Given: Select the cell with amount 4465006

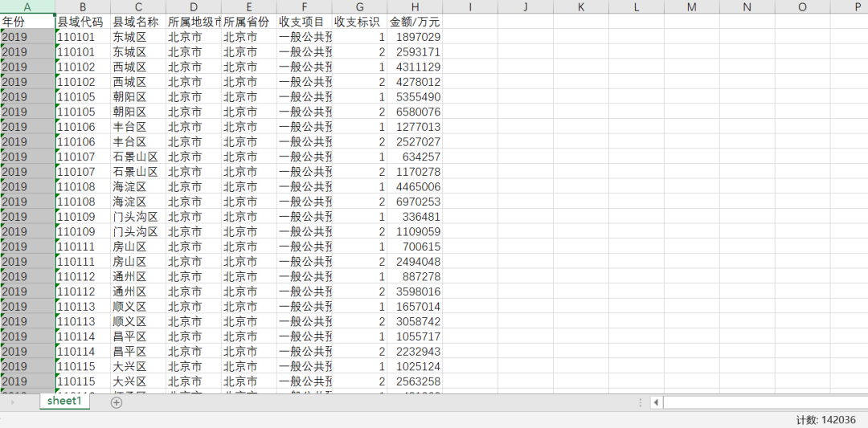Looking at the screenshot, I should tap(416, 186).
